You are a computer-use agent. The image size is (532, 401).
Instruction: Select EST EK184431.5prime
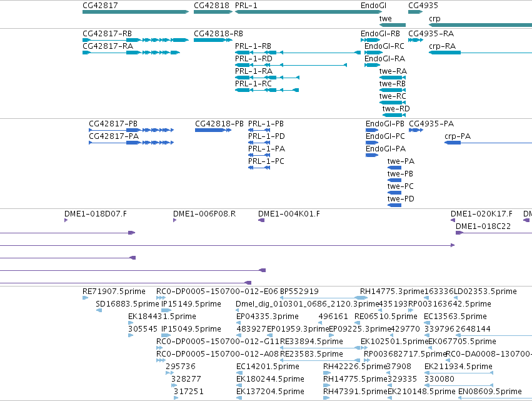pos(131,323)
